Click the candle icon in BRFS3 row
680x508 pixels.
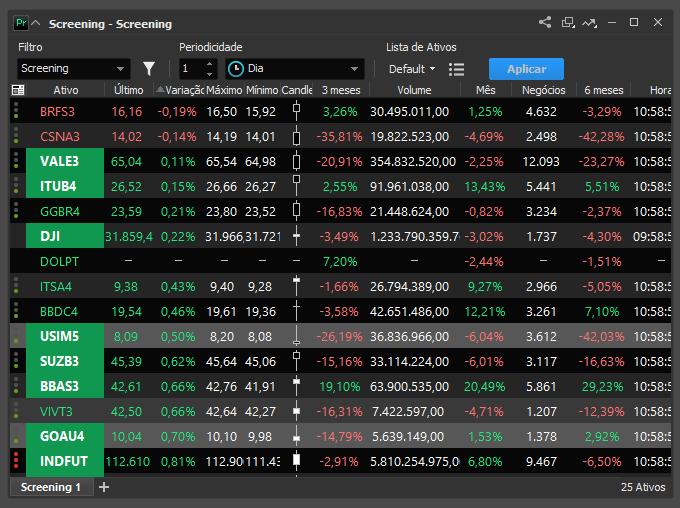pos(297,111)
